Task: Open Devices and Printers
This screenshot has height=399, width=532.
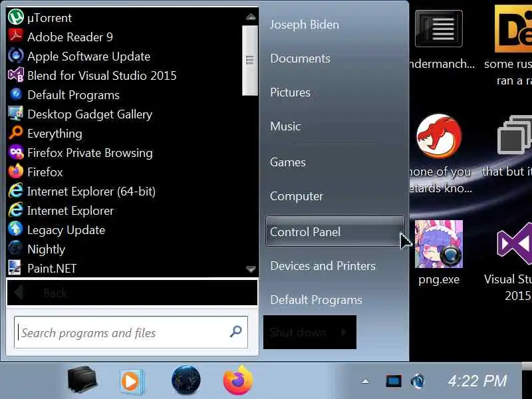Action: (x=323, y=266)
